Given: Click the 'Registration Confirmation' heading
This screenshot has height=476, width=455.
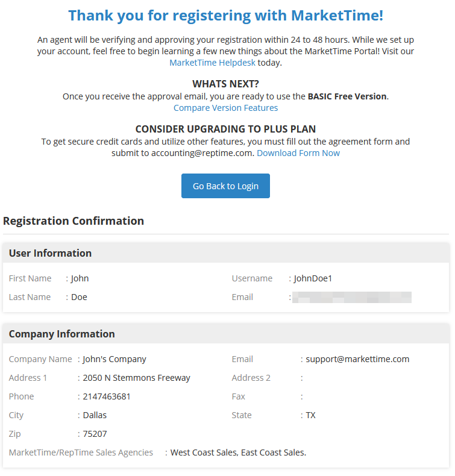Looking at the screenshot, I should click(x=74, y=221).
